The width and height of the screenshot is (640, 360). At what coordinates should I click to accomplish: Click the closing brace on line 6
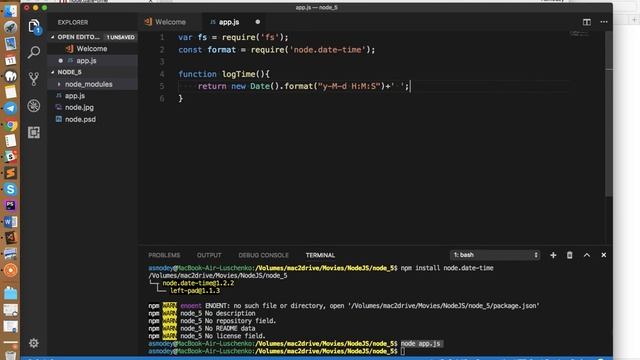tap(180, 98)
